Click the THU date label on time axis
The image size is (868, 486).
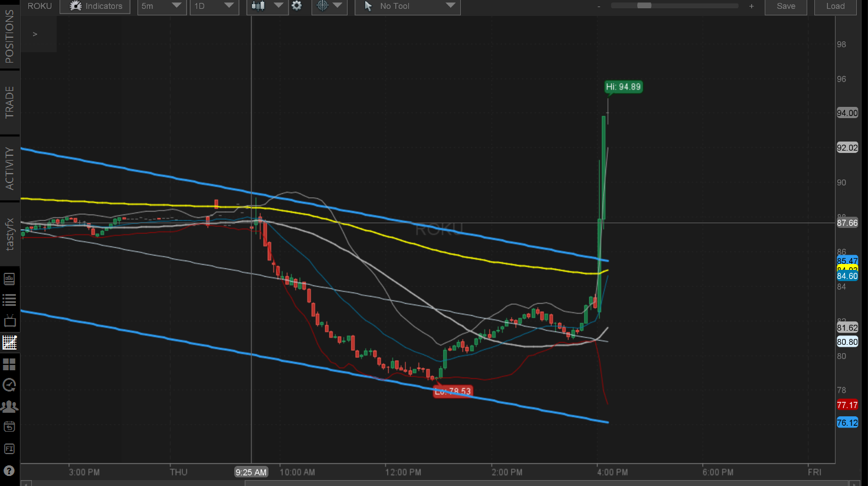178,472
